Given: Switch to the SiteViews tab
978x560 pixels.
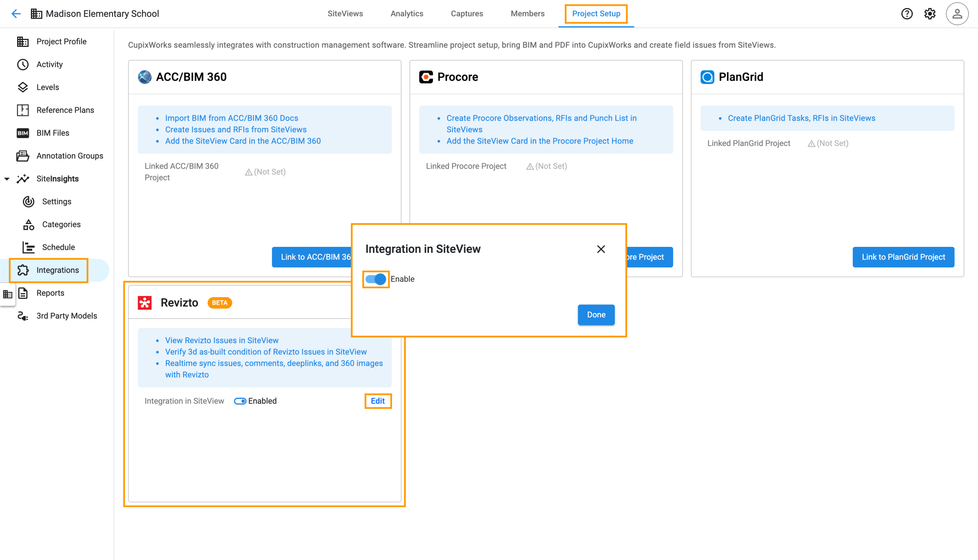Looking at the screenshot, I should tap(345, 14).
